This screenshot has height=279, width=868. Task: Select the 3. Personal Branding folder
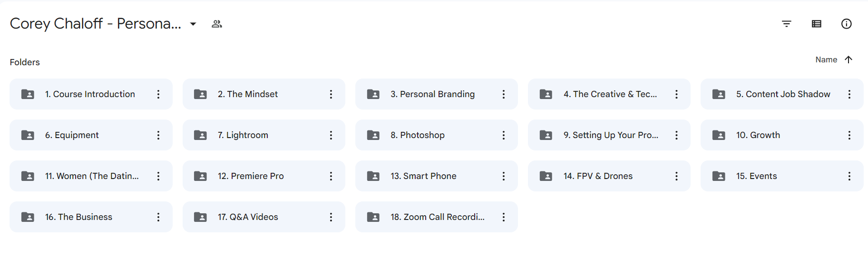[x=437, y=94]
